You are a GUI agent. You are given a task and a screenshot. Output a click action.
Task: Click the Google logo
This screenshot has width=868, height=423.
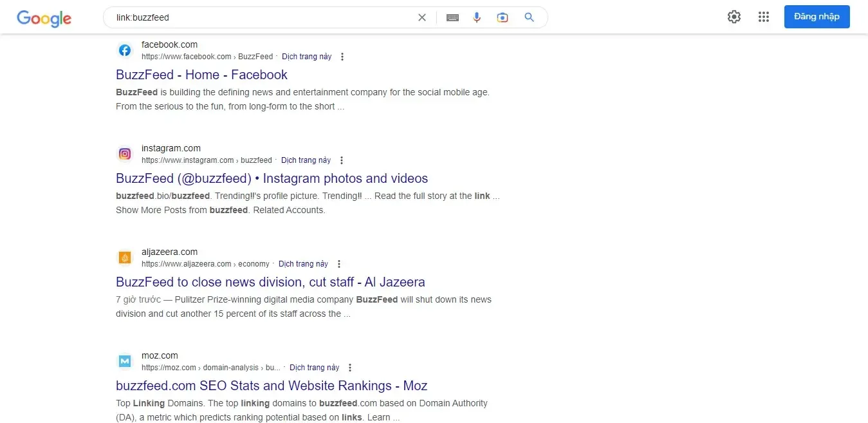(44, 18)
